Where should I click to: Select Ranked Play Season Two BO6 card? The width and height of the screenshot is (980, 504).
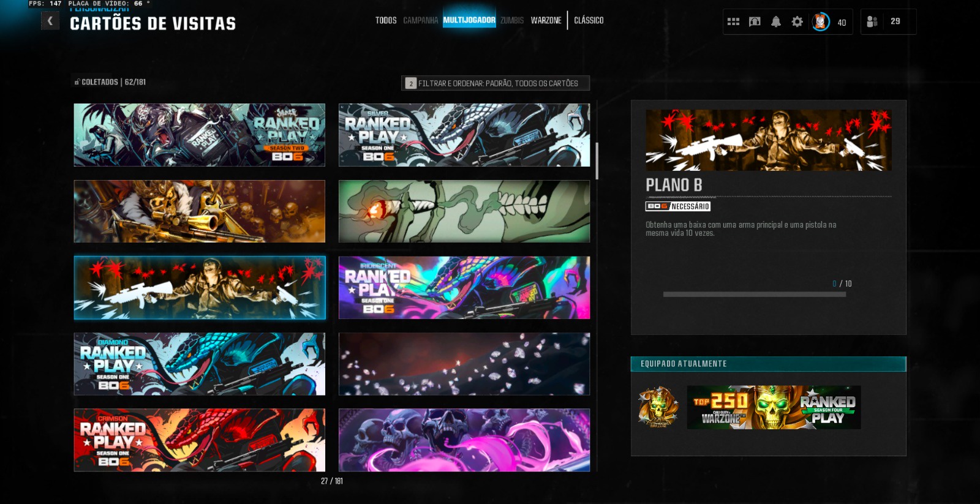tap(199, 135)
